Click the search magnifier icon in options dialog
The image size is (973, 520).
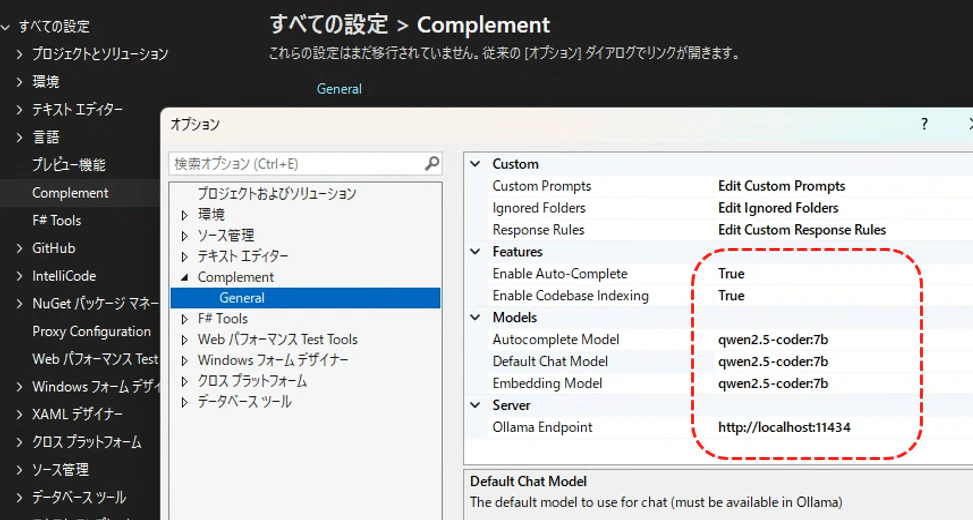[x=432, y=163]
